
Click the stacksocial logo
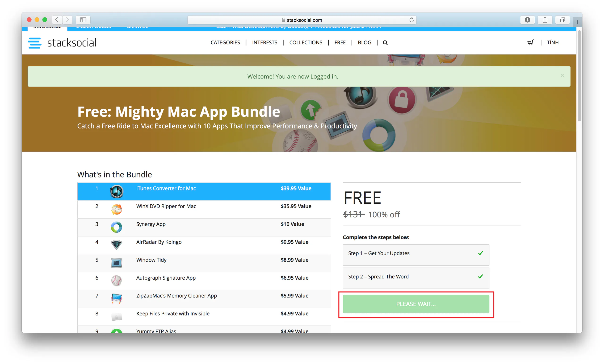[62, 43]
